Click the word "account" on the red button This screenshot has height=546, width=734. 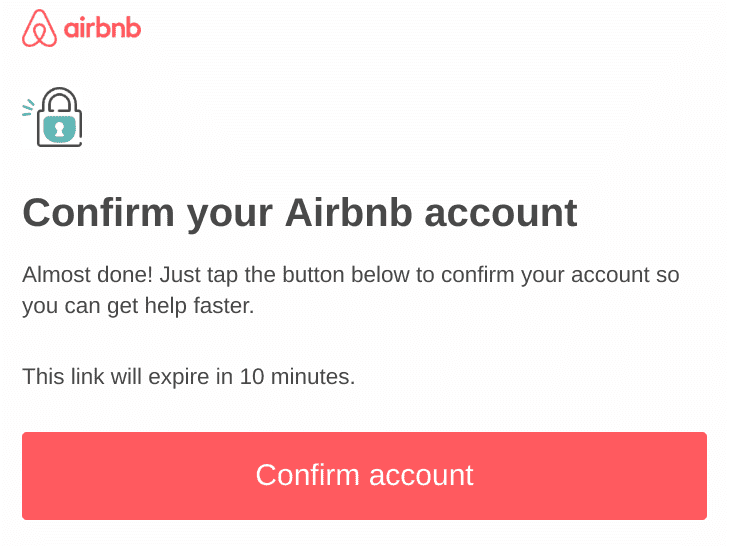(x=421, y=476)
